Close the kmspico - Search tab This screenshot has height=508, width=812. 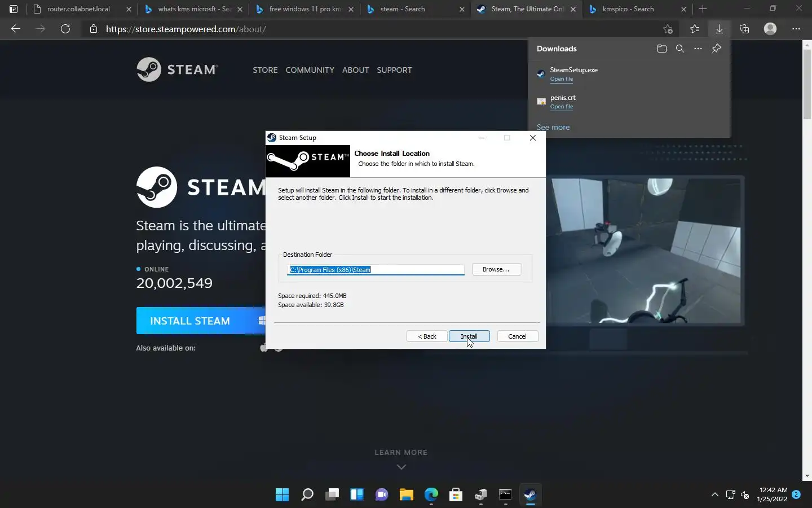coord(683,9)
